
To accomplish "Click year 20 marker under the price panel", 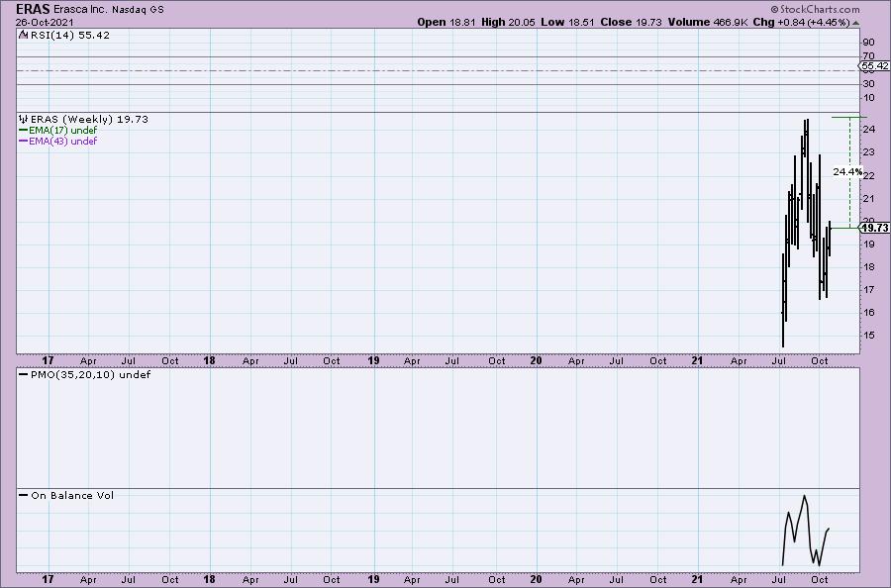I will pos(536,360).
